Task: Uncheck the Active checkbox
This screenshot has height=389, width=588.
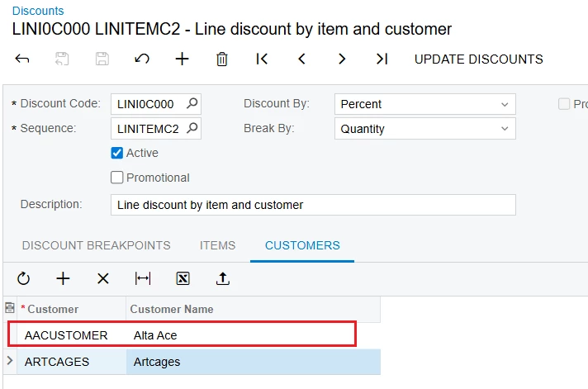Action: click(117, 153)
